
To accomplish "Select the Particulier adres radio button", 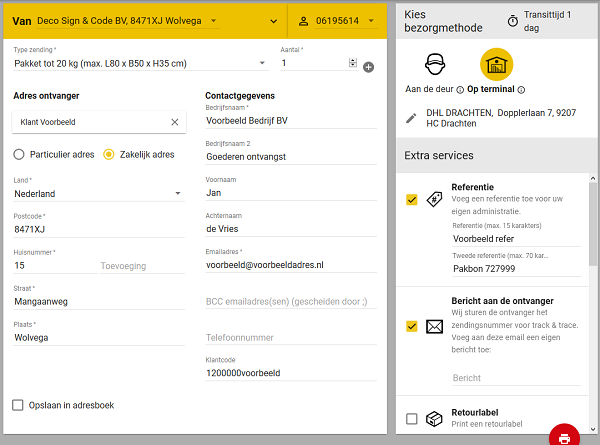I will 19,155.
